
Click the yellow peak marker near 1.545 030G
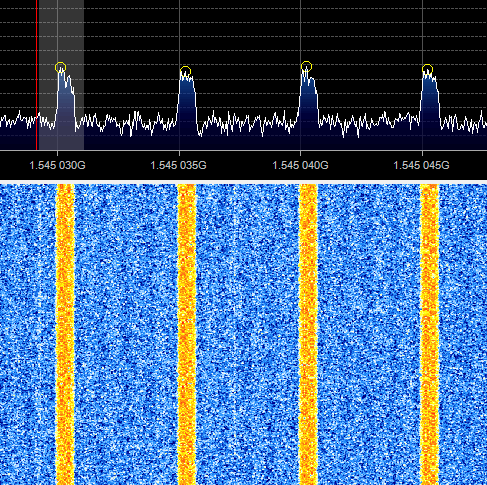pos(60,67)
